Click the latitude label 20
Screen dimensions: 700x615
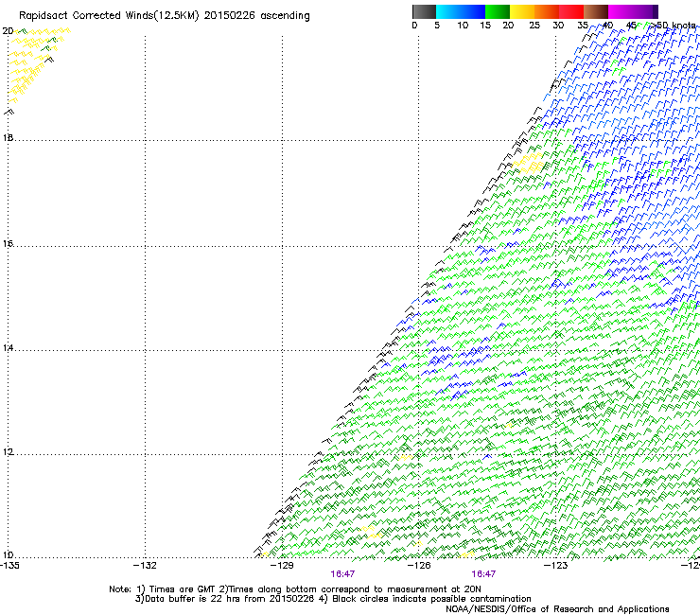click(x=8, y=31)
